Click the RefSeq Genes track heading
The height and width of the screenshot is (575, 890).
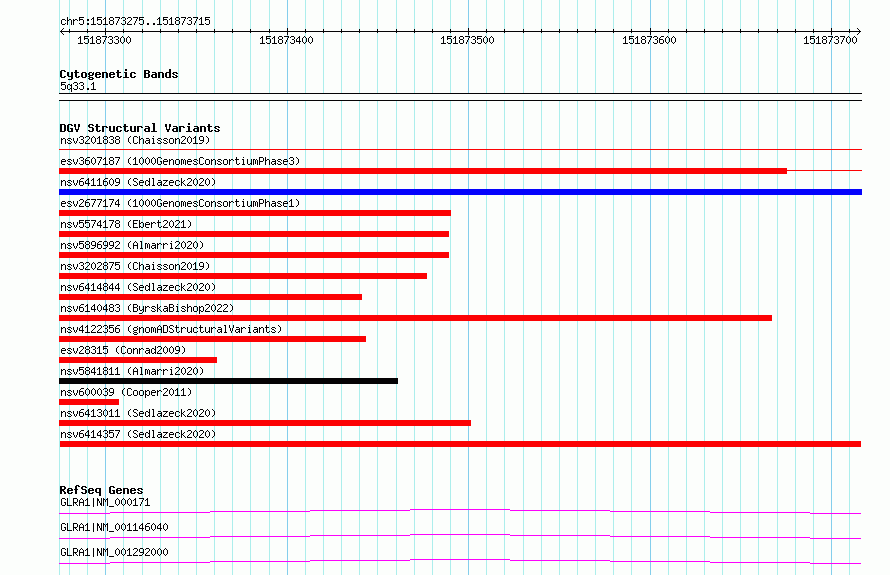(101, 490)
